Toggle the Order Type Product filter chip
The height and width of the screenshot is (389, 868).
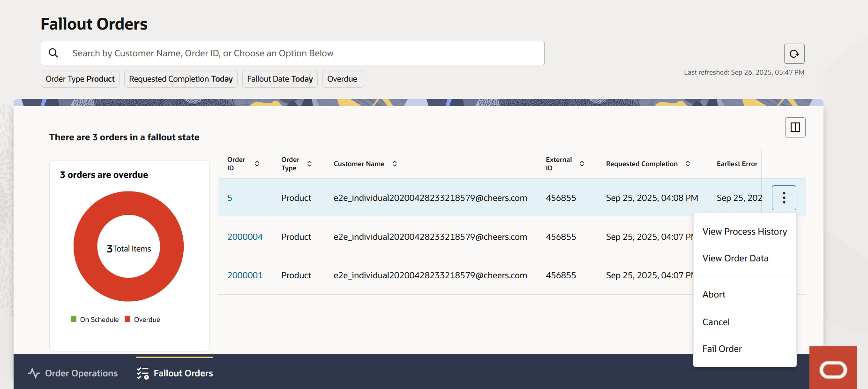click(80, 79)
